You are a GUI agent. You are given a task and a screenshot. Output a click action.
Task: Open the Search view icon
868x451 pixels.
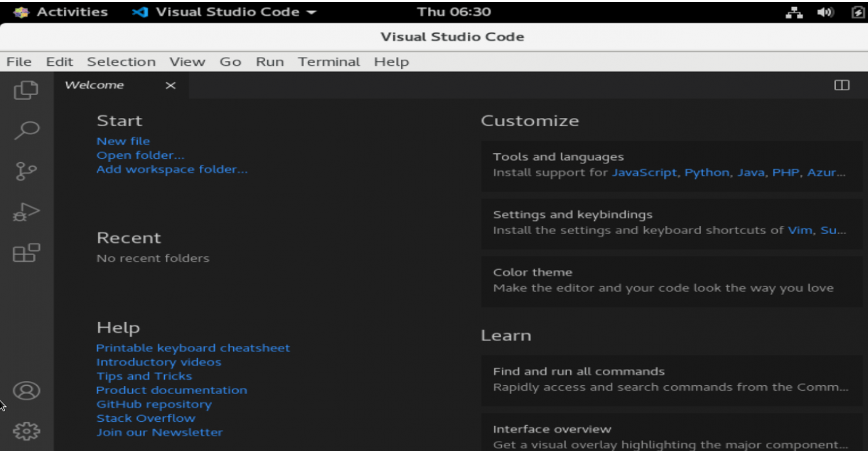pos(26,130)
